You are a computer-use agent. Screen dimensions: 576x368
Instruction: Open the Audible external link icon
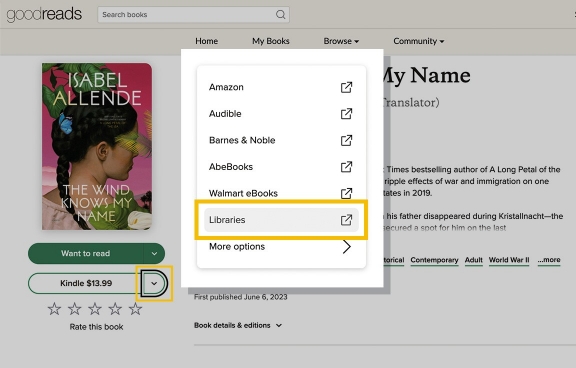point(346,113)
